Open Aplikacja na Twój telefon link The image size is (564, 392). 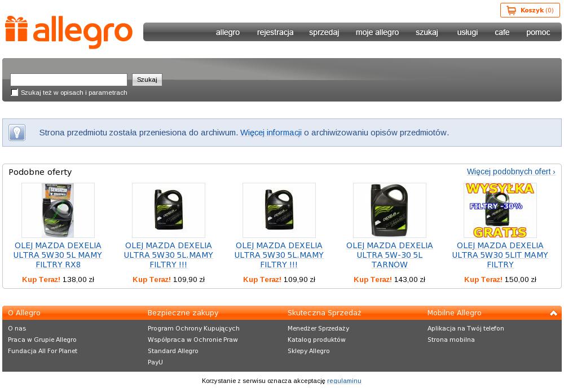466,328
